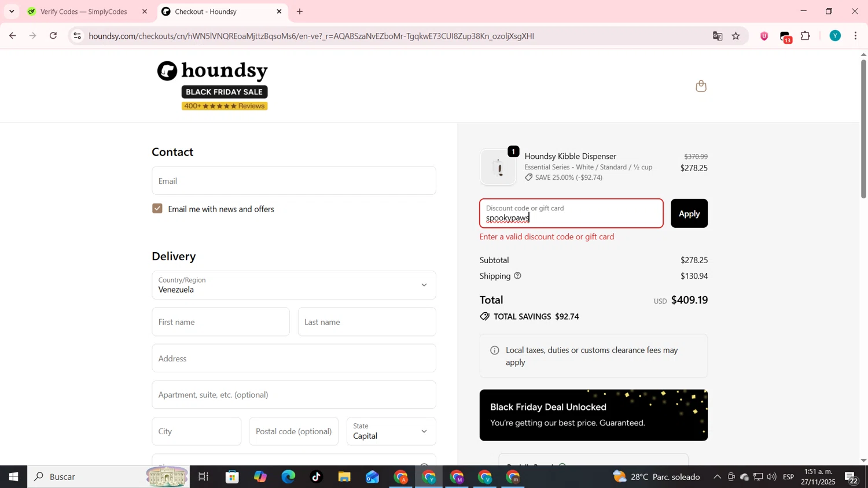Image resolution: width=868 pixels, height=488 pixels.
Task: Expand the State dropdown showing Capital
Action: (x=391, y=431)
